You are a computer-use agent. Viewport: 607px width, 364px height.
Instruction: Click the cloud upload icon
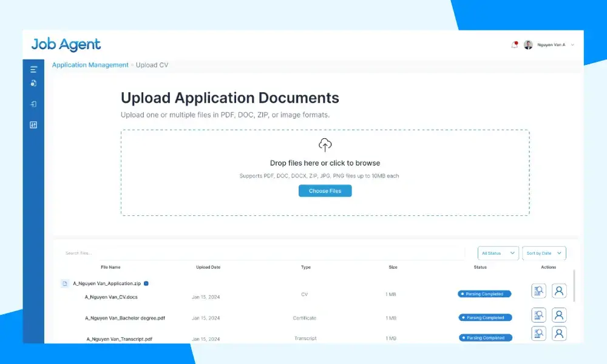tap(325, 145)
